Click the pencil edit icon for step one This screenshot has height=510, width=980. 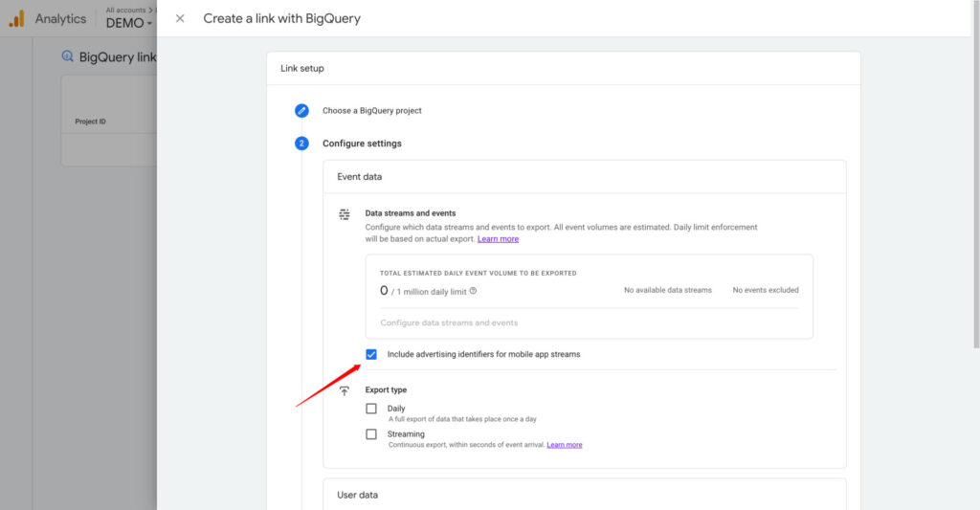coord(301,111)
